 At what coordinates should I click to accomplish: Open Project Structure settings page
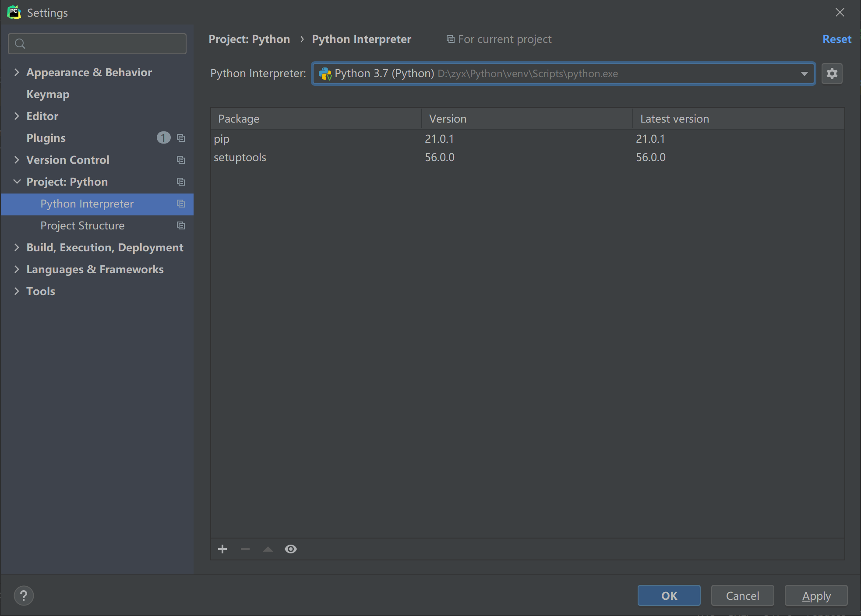82,225
